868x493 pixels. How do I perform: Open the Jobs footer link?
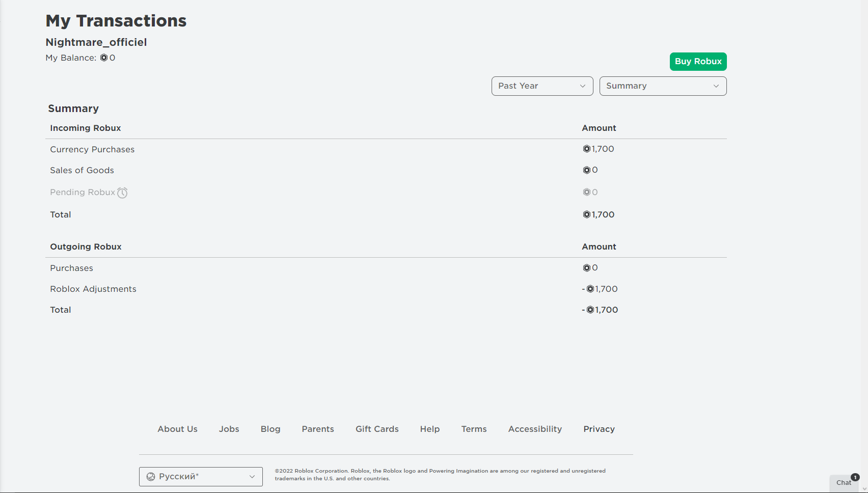click(229, 429)
